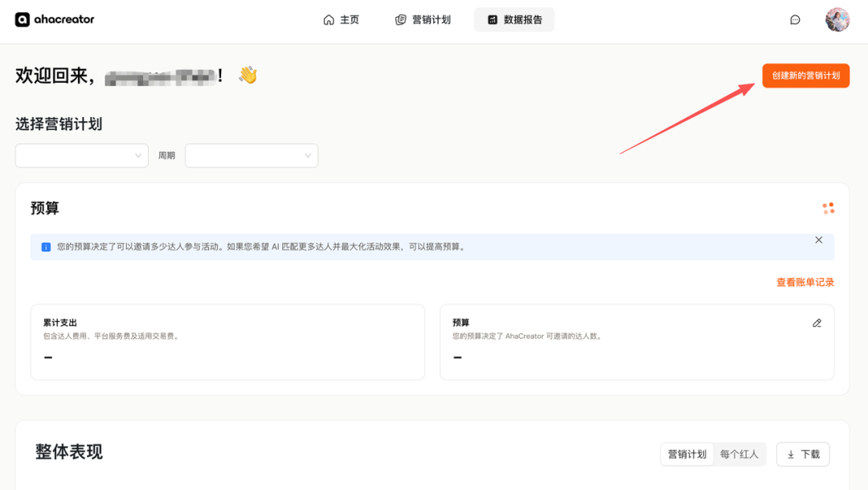Switch 整体表现 to 每个红人 view
Image resolution: width=868 pixels, height=490 pixels.
click(x=739, y=454)
